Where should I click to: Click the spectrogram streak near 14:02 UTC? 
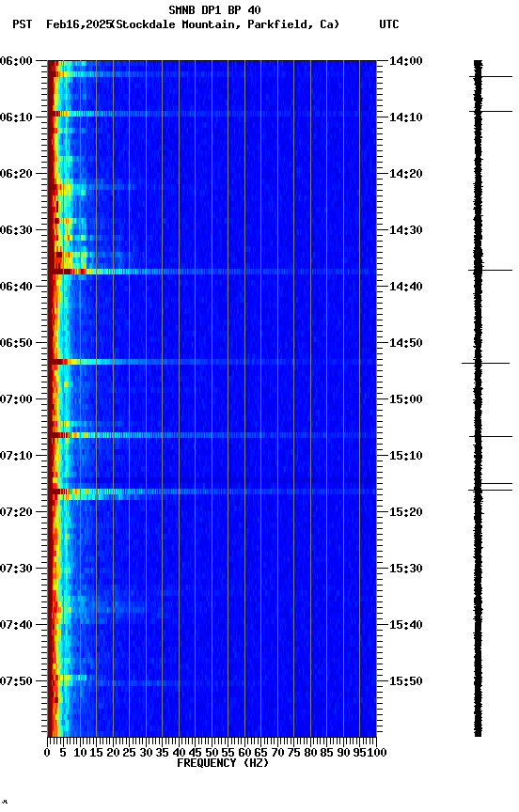click(x=212, y=74)
